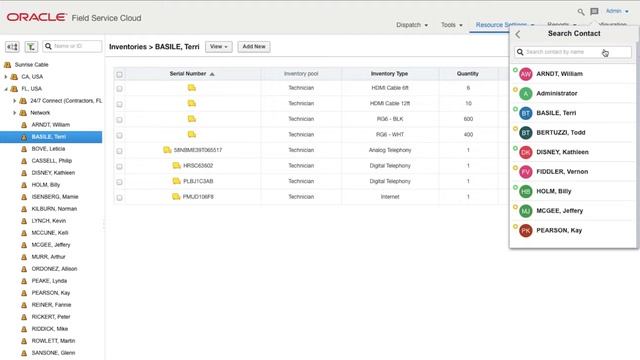Image resolution: width=640 pixels, height=360 pixels.
Task: Click folder icon beside HRSC63602
Action: [x=176, y=165]
